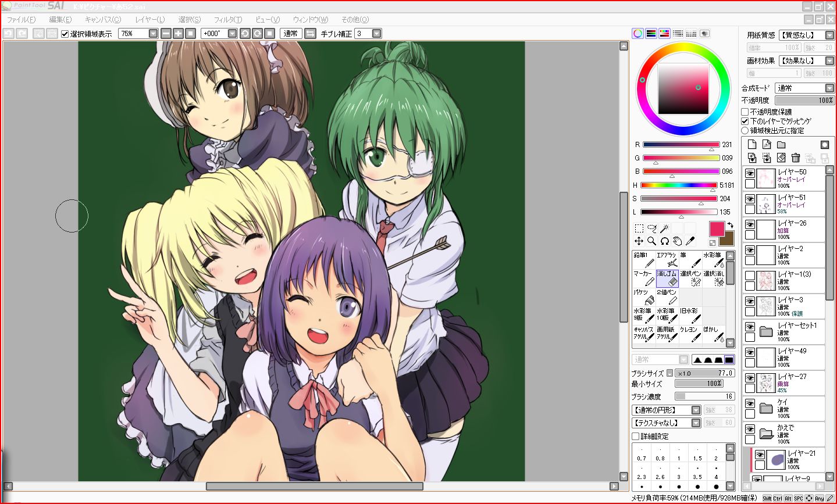Open the 合成モード blend mode dropdown
The width and height of the screenshot is (837, 504).
tap(829, 88)
